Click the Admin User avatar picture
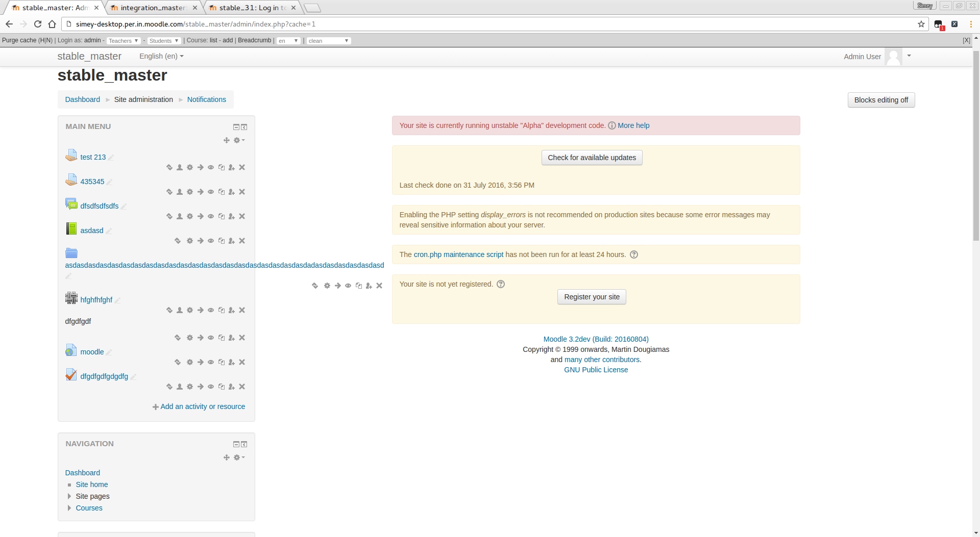980x537 pixels. (x=893, y=57)
